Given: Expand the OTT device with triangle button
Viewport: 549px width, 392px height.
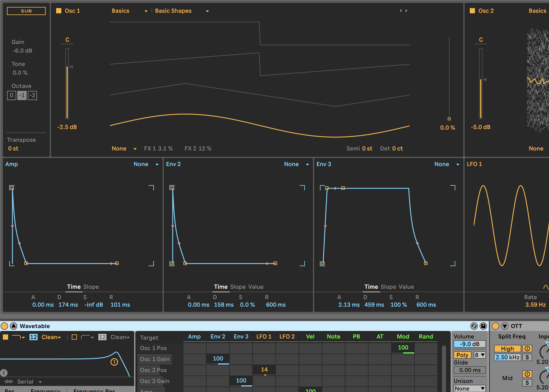Looking at the screenshot, I should pyautogui.click(x=505, y=326).
